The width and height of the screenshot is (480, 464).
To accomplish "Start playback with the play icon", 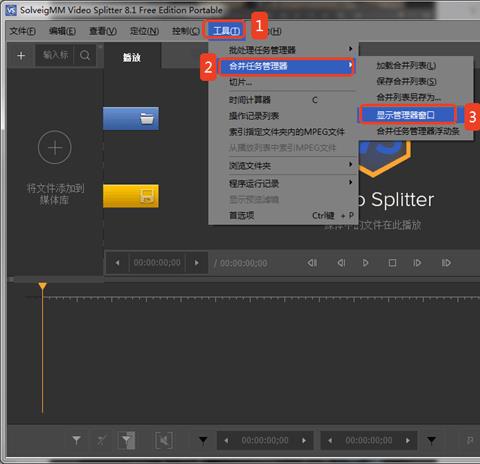I will pyautogui.click(x=365, y=263).
